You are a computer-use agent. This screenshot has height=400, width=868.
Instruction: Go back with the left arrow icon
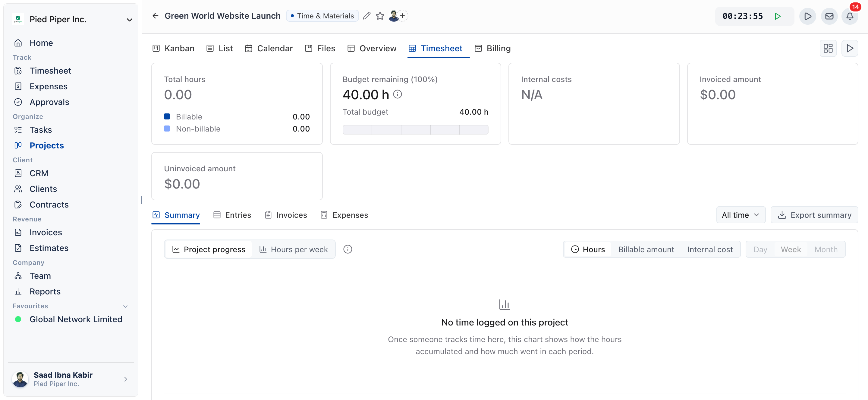tap(155, 16)
